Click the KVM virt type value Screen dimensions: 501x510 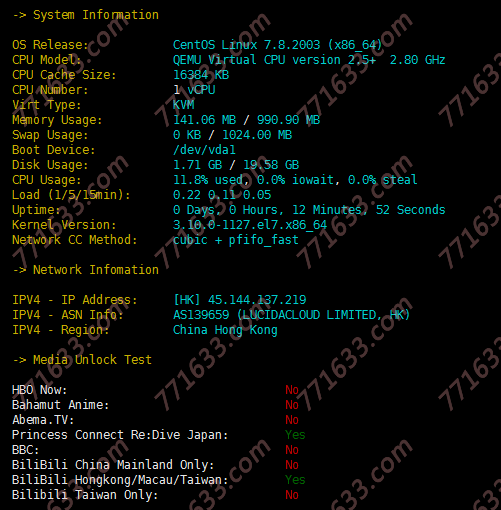(184, 105)
